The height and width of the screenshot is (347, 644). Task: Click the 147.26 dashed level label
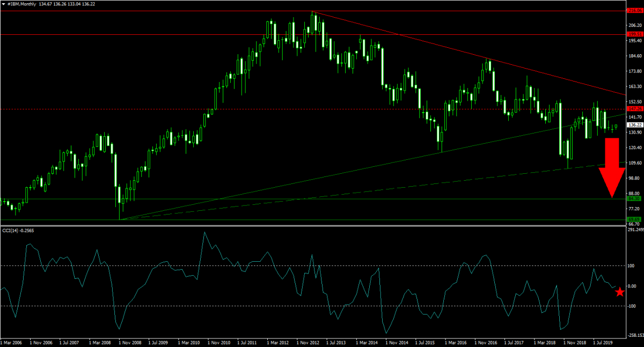coord(634,109)
